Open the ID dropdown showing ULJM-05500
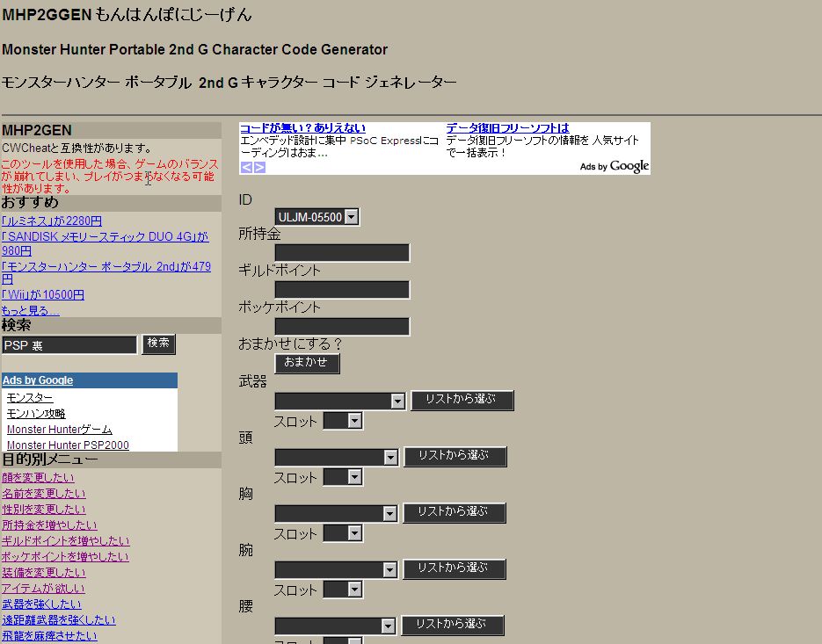This screenshot has width=822, height=644. (x=317, y=217)
